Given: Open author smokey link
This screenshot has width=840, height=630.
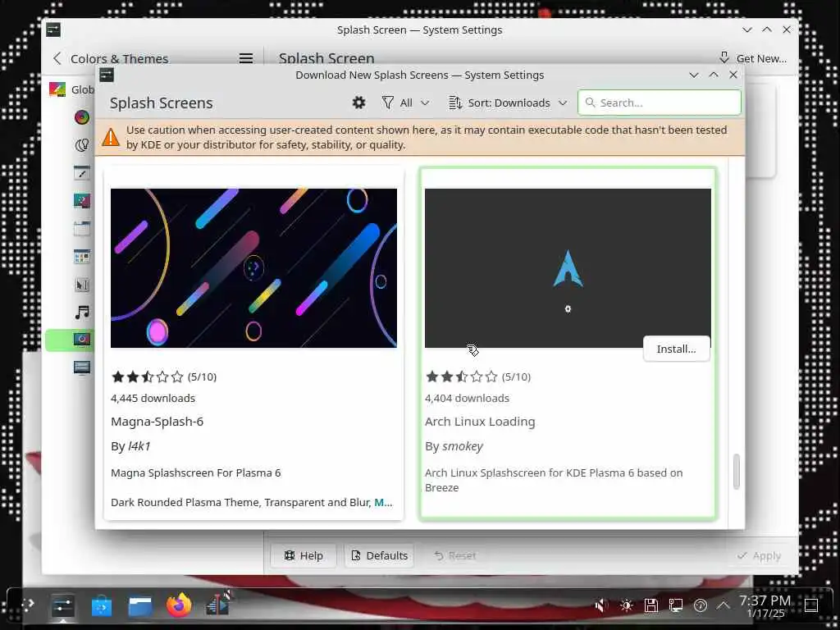Looking at the screenshot, I should (x=463, y=445).
